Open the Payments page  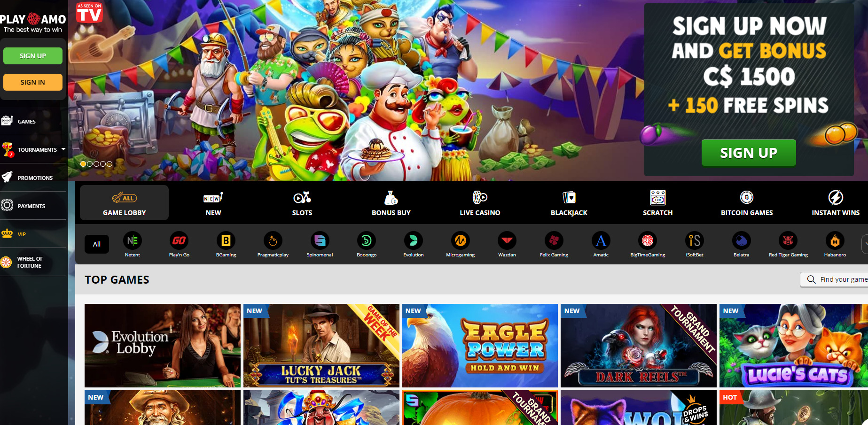[x=31, y=206]
